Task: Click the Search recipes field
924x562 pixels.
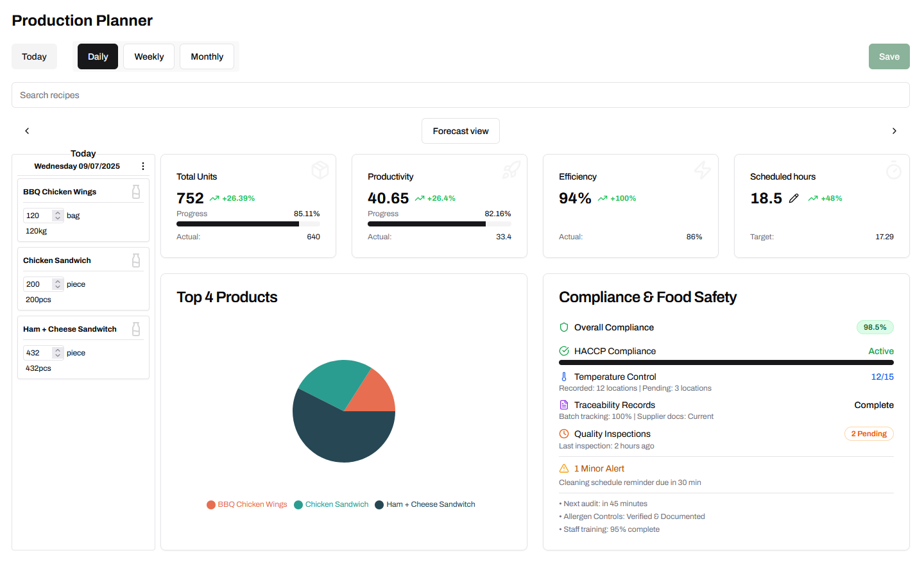Action: click(x=460, y=95)
